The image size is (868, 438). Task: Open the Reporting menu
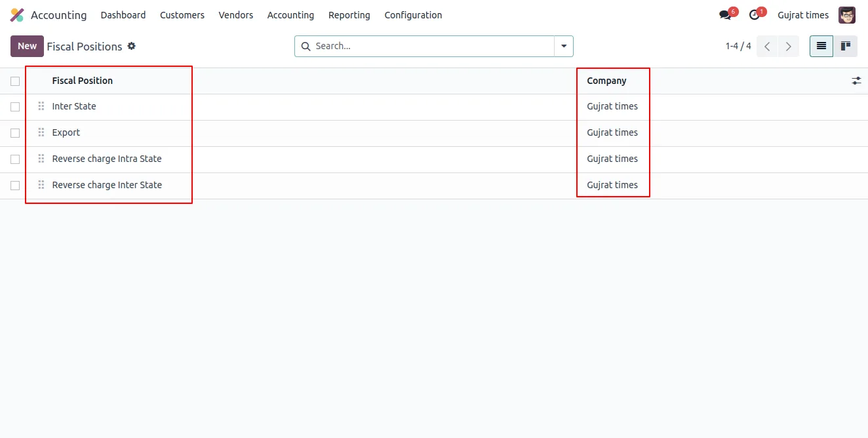click(x=349, y=15)
